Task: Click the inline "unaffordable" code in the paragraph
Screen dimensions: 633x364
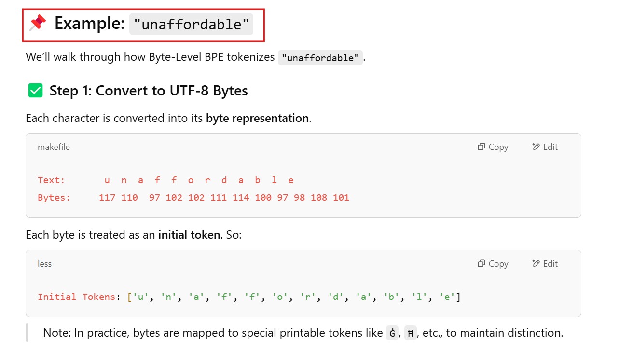Action: click(x=320, y=58)
